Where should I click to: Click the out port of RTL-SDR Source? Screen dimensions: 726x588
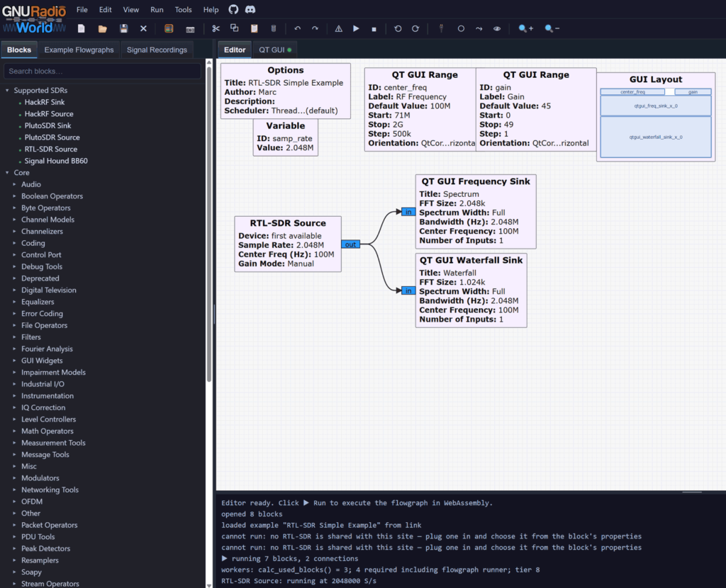click(350, 244)
